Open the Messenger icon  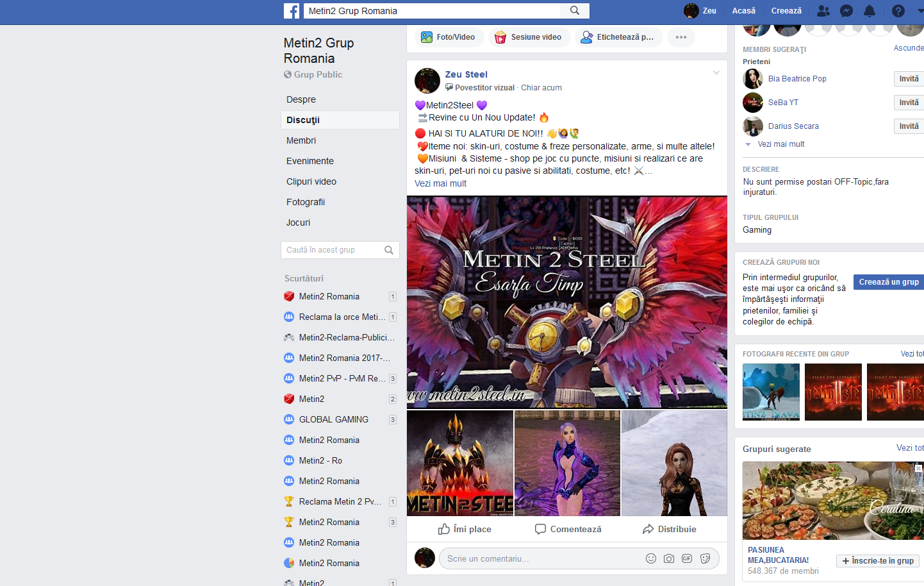(x=846, y=11)
